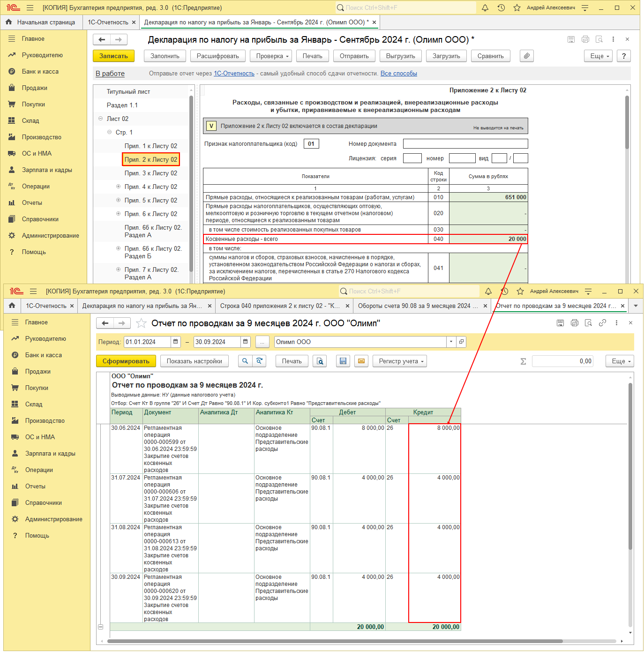Open the 'В работе' status link
The image size is (644, 652).
[x=110, y=73]
